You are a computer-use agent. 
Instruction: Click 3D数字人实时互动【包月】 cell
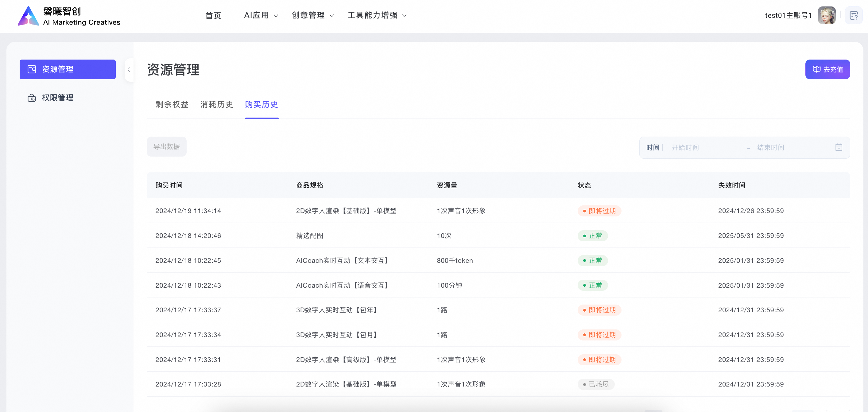(337, 335)
